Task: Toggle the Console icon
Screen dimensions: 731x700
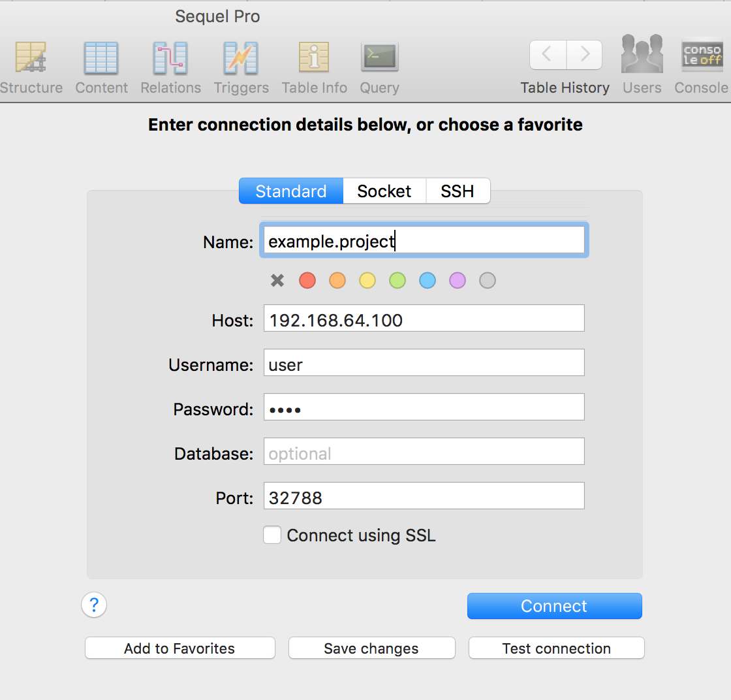Action: (702, 54)
